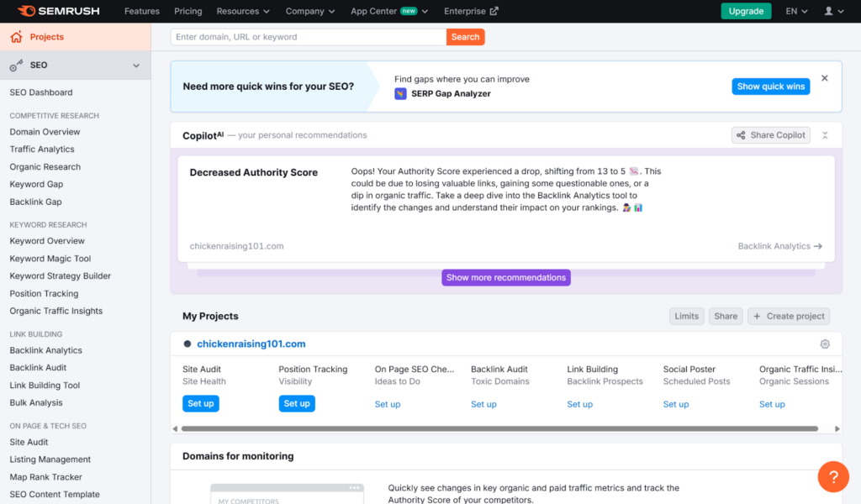This screenshot has width=861, height=504.
Task: Open Map Rank Tracker in sidebar
Action: [45, 477]
